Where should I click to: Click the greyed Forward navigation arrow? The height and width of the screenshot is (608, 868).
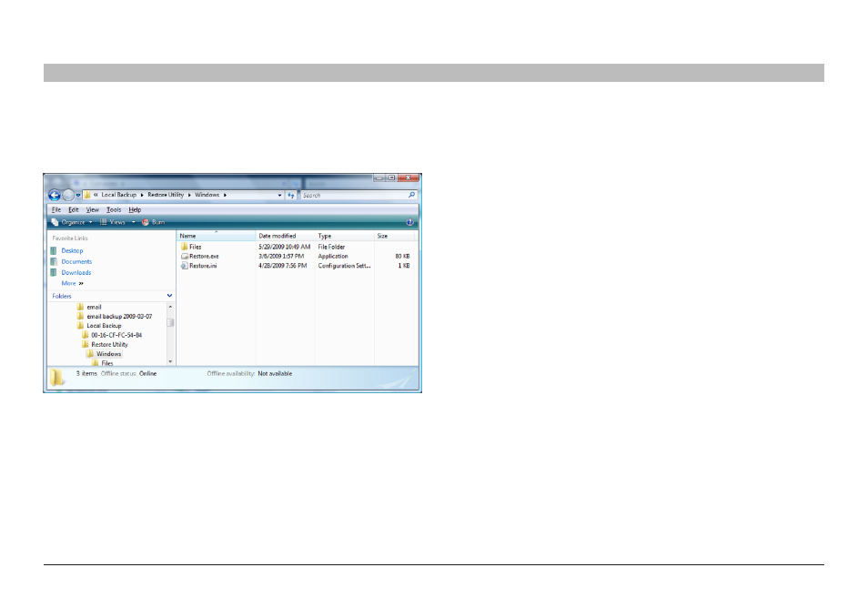[x=67, y=195]
